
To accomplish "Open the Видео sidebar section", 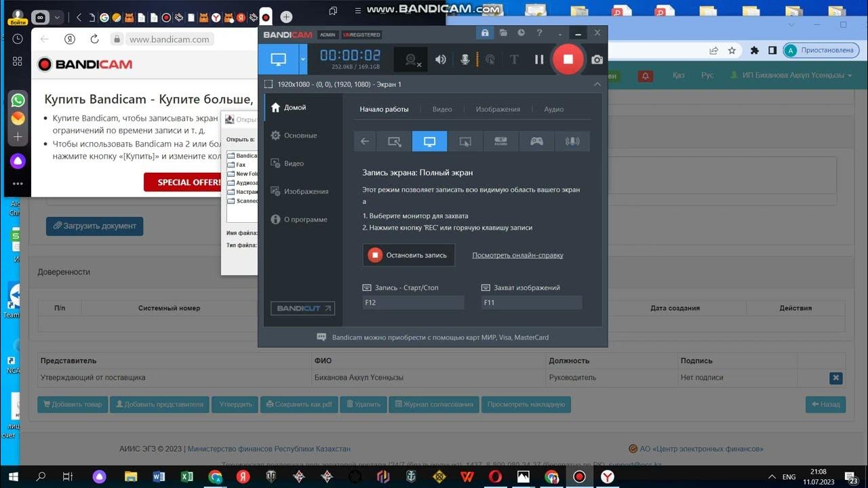I will [287, 163].
